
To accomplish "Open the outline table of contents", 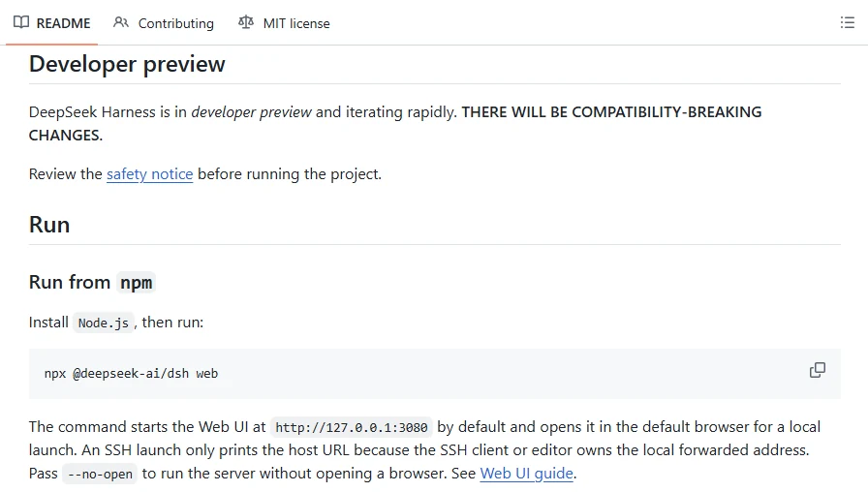I will tap(847, 22).
